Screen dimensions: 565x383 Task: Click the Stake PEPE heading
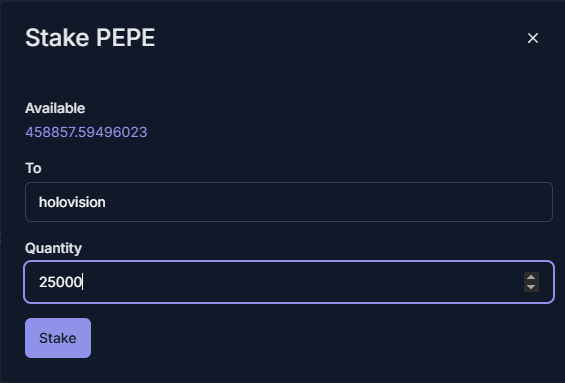(90, 37)
